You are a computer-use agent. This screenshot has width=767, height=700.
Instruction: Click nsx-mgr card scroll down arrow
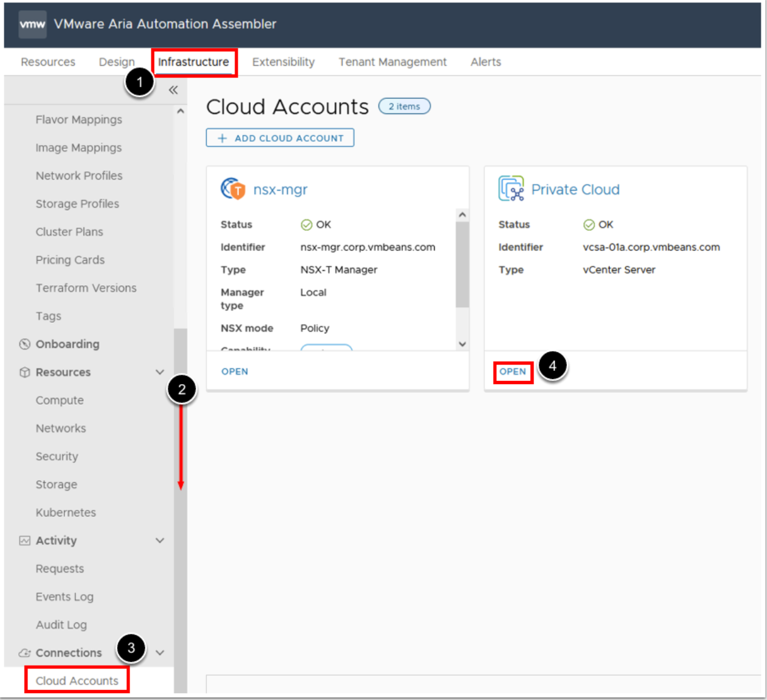[462, 343]
